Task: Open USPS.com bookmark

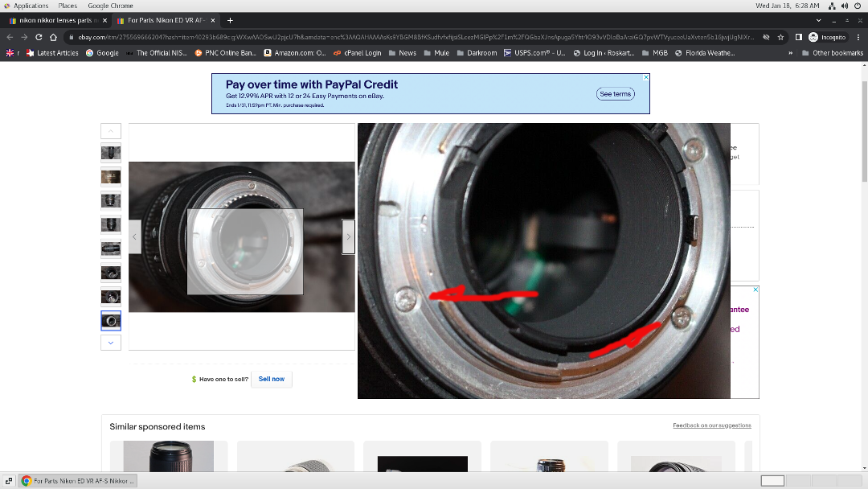Action: click(534, 53)
